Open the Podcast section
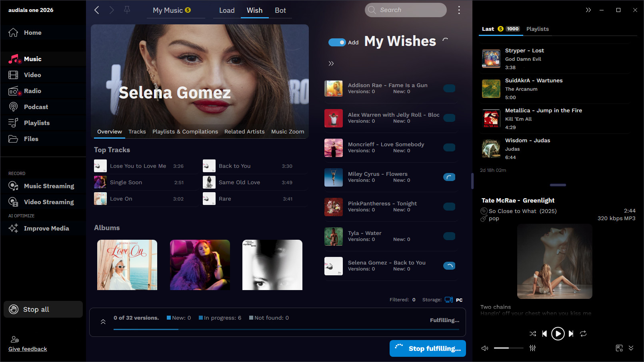Screen dimensions: 644x362 [x=43, y=107]
